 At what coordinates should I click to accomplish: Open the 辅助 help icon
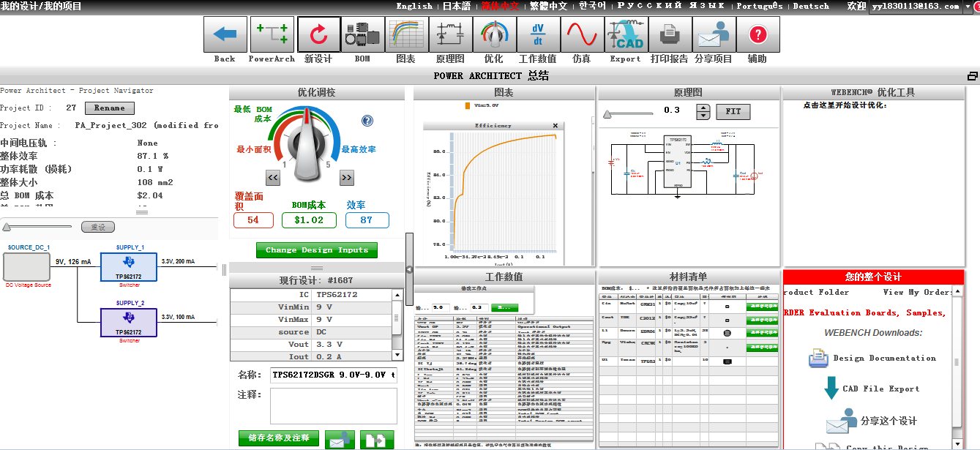[x=758, y=34]
